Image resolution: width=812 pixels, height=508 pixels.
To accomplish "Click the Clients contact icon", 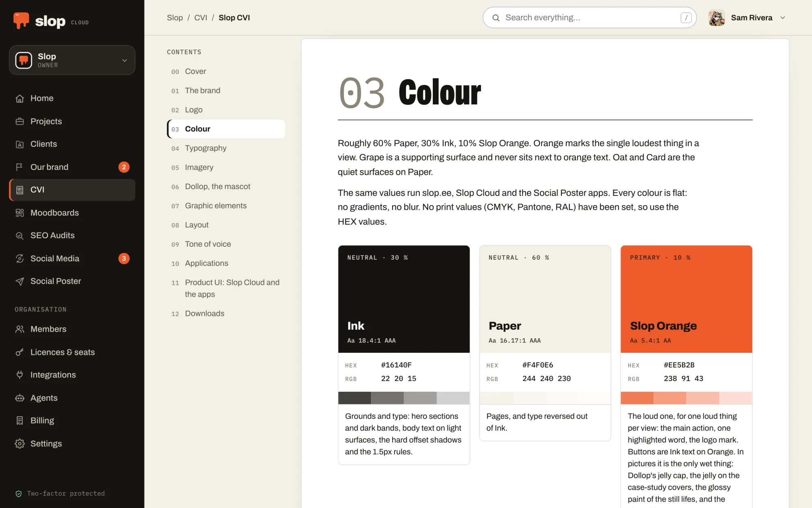I will coord(19,144).
